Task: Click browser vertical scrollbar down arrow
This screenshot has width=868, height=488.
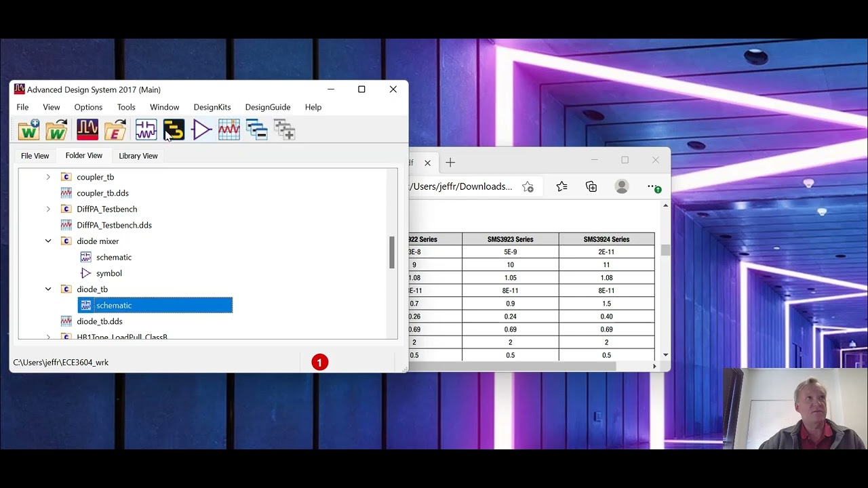Action: (x=665, y=354)
